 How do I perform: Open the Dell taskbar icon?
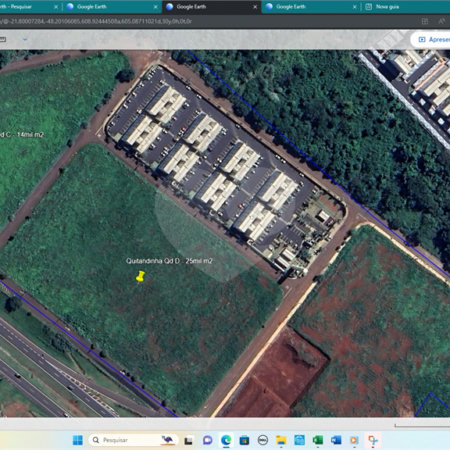263,440
